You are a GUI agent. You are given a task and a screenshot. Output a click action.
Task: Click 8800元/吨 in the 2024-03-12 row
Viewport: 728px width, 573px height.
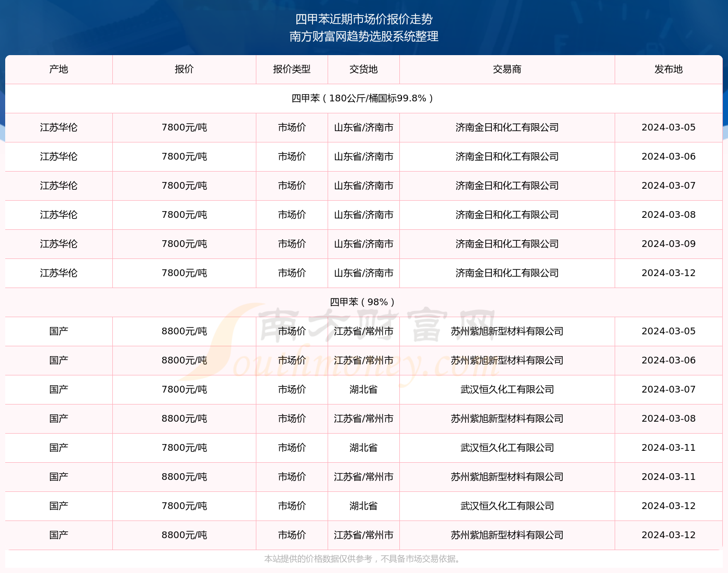pos(184,535)
